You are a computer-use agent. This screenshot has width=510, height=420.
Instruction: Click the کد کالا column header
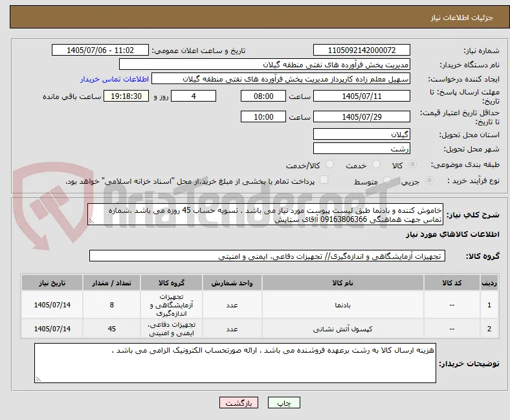pyautogui.click(x=452, y=283)
